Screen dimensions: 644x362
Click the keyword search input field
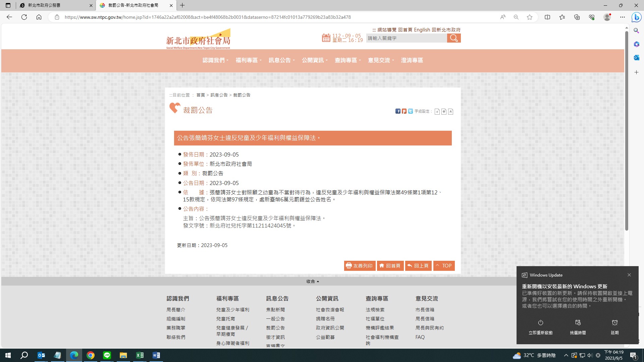pos(407,38)
